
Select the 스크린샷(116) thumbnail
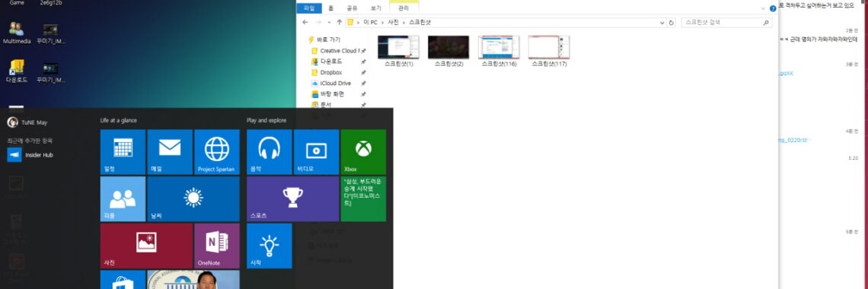(x=499, y=52)
